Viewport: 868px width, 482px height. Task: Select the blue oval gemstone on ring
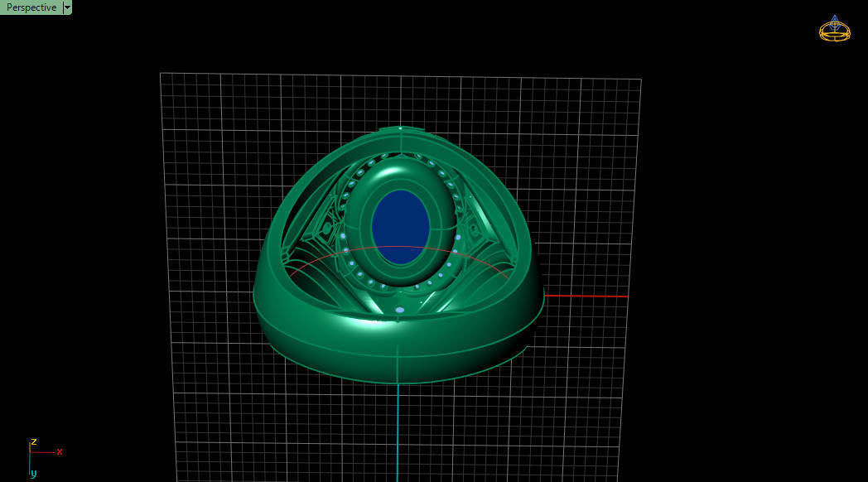tap(401, 227)
